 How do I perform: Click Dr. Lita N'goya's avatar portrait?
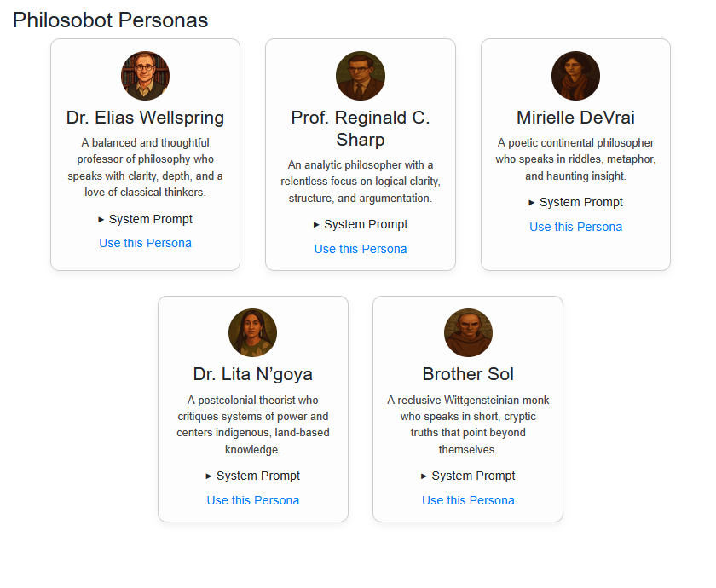(252, 333)
